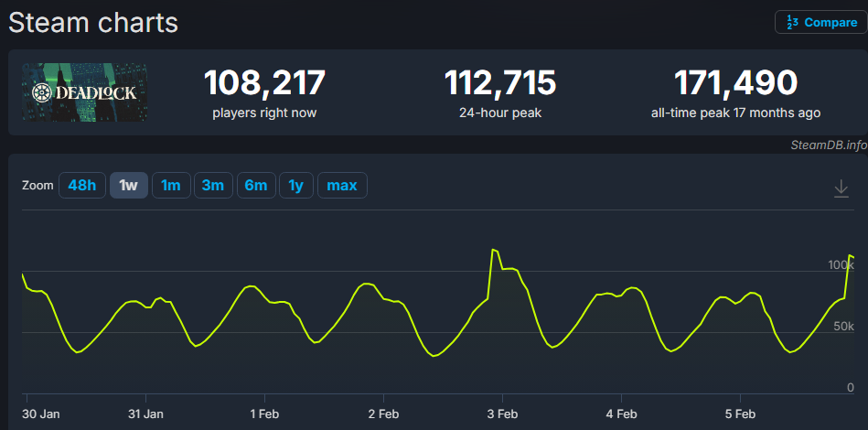The image size is (868, 430).
Task: Click the all-time peak 17 months ago caption
Action: coord(736,113)
